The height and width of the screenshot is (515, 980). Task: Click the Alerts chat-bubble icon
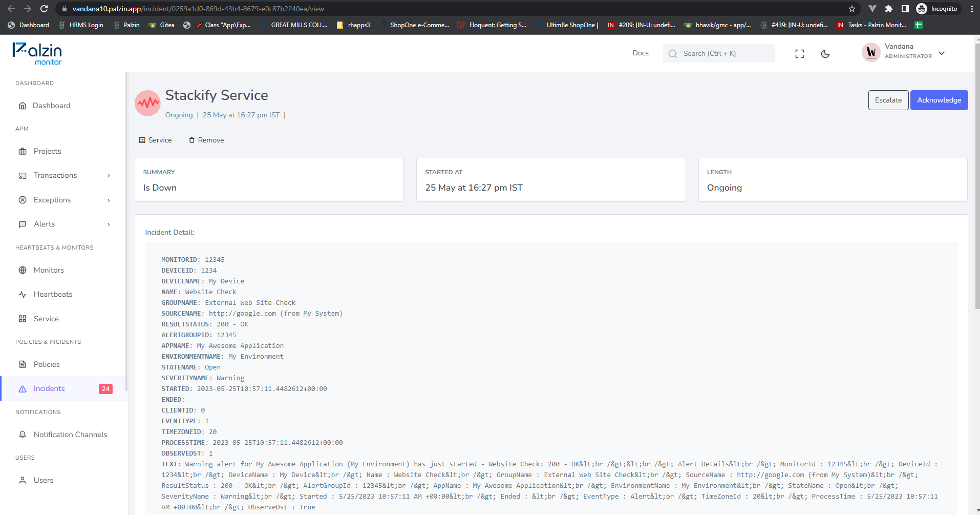pyautogui.click(x=23, y=224)
